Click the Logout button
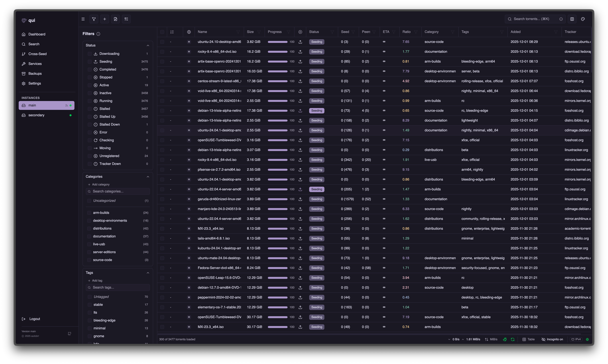Viewport: 608px width, 364px height. 34,319
